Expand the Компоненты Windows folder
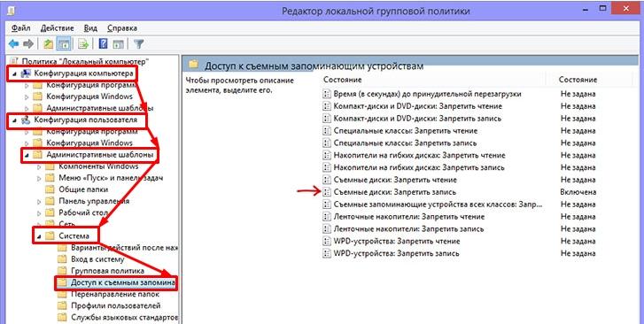This screenshot has width=644, height=324. click(39, 167)
